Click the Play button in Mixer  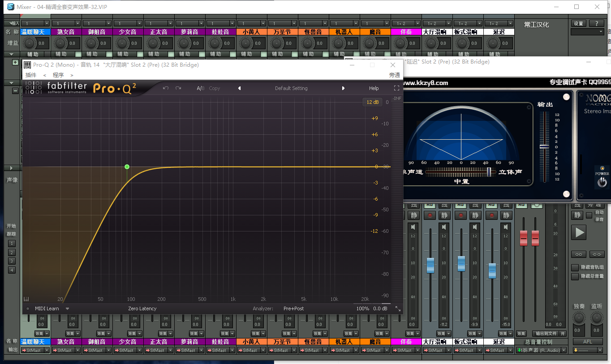[x=579, y=232]
